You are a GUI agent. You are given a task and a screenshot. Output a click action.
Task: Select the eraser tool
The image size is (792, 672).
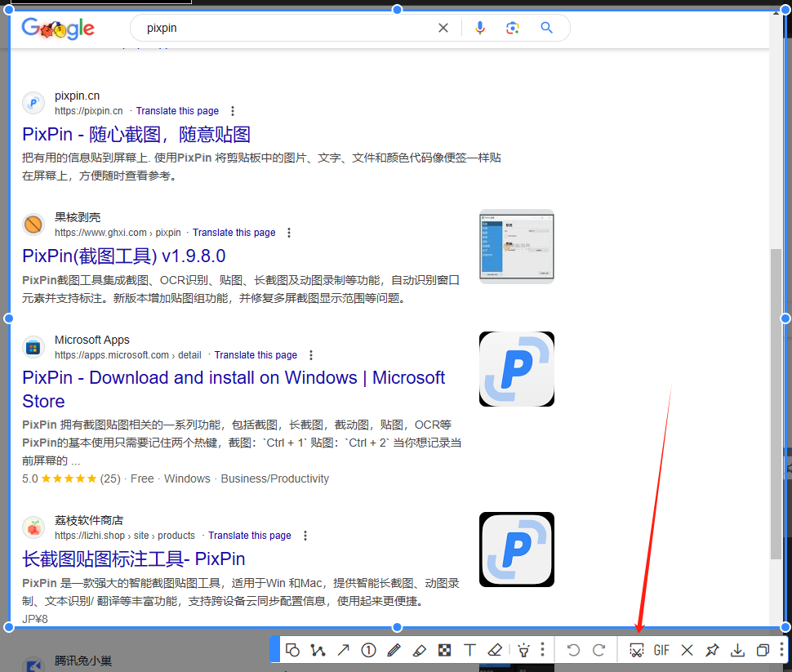click(495, 650)
